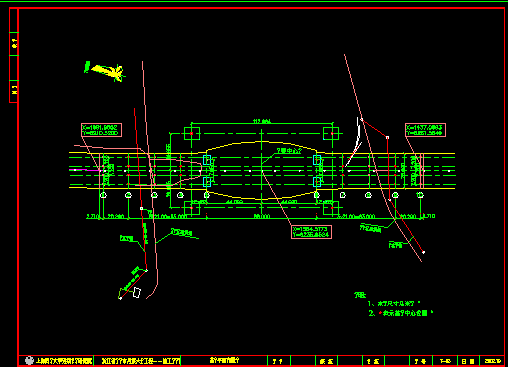Select the right 3x21.00=63.000 dimension text
Viewport: 508px width, 367px height.
pos(356,217)
